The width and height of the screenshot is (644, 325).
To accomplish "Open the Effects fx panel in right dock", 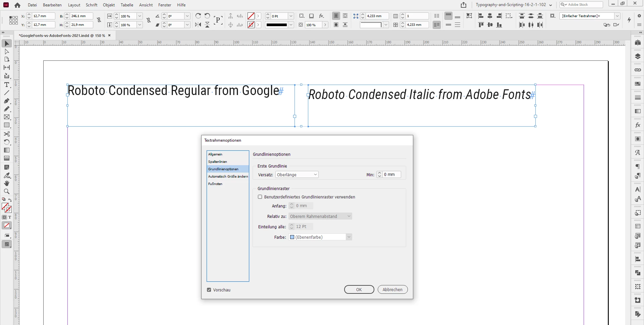I will [638, 125].
